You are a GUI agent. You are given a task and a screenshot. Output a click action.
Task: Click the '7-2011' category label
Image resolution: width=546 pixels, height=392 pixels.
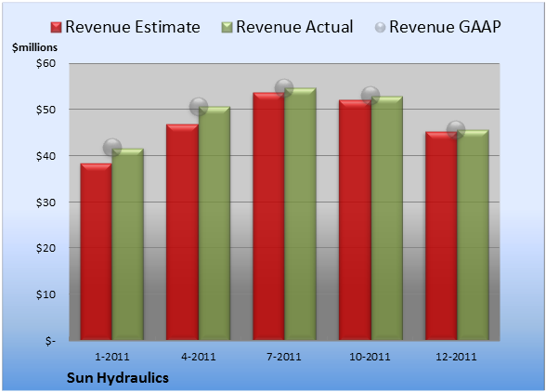point(284,357)
